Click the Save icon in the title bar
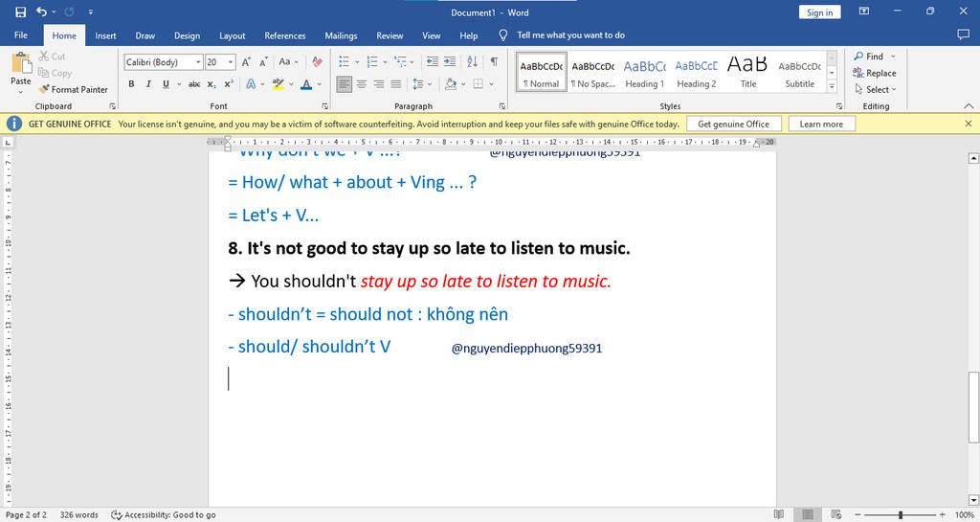This screenshot has width=980, height=522. (x=20, y=11)
